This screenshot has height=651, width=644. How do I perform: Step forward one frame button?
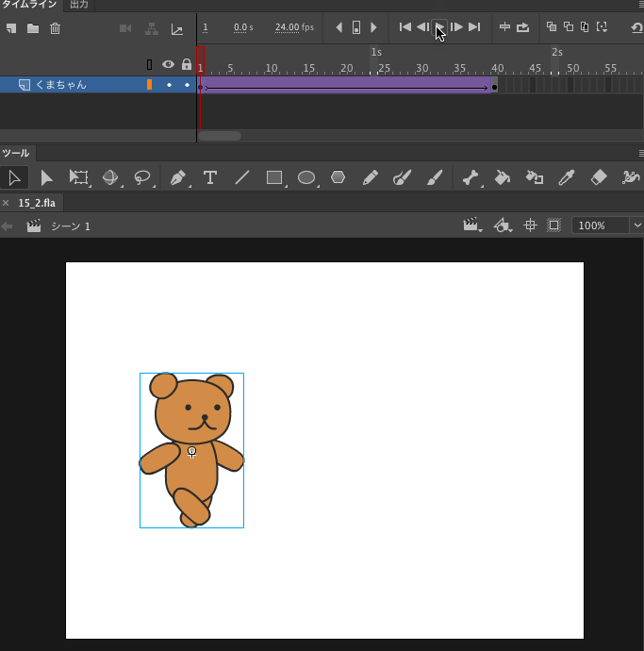pyautogui.click(x=456, y=27)
